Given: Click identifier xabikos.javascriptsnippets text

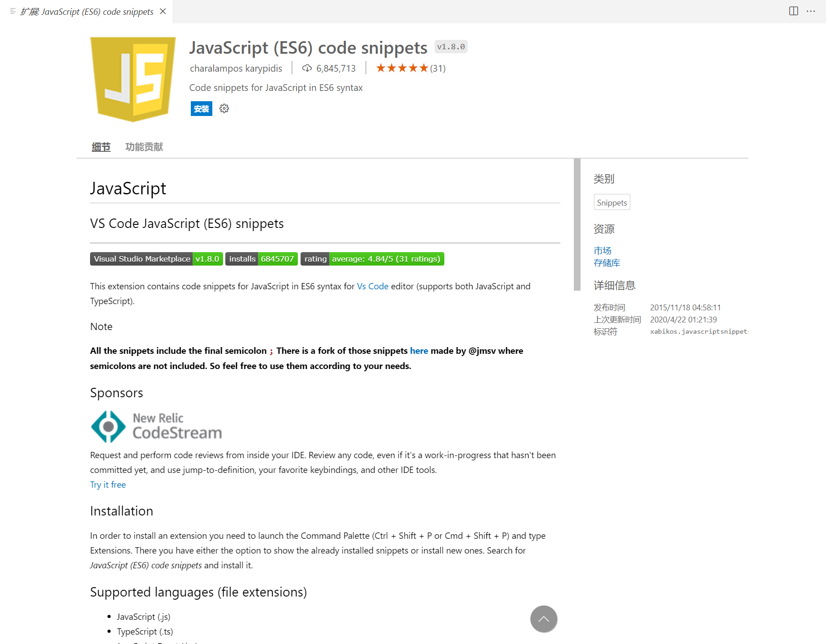Looking at the screenshot, I should (x=699, y=331).
